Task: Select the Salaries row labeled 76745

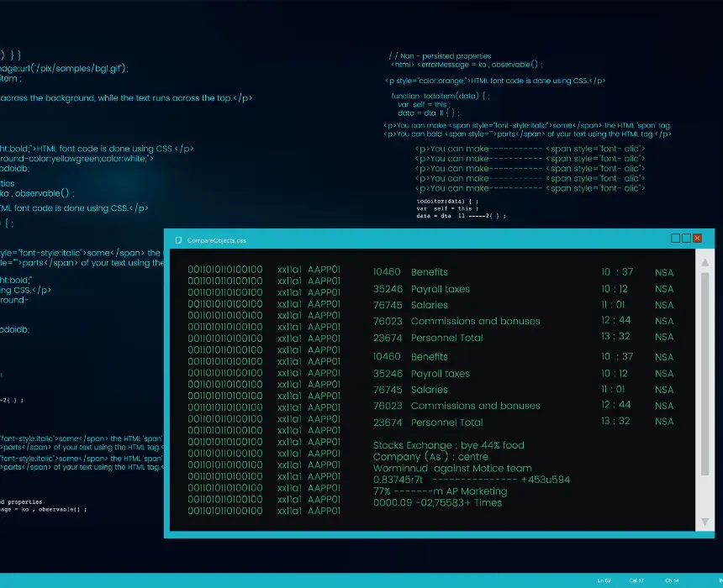Action: click(429, 305)
